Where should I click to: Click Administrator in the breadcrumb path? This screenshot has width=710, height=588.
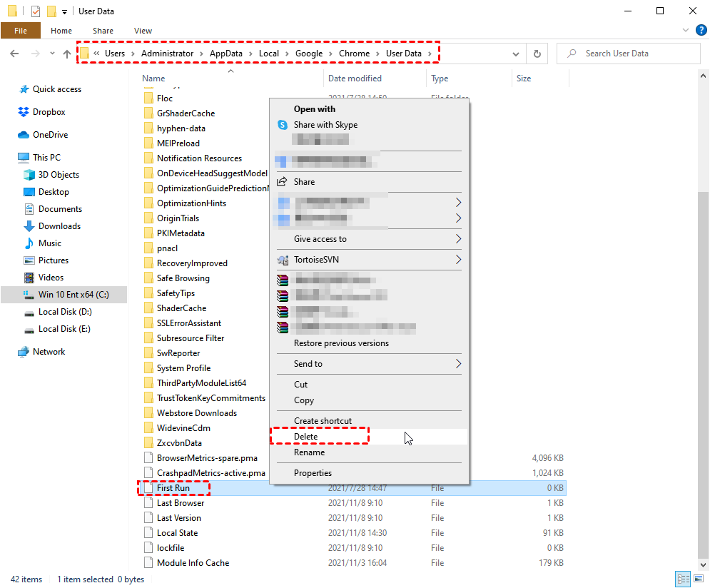point(167,54)
